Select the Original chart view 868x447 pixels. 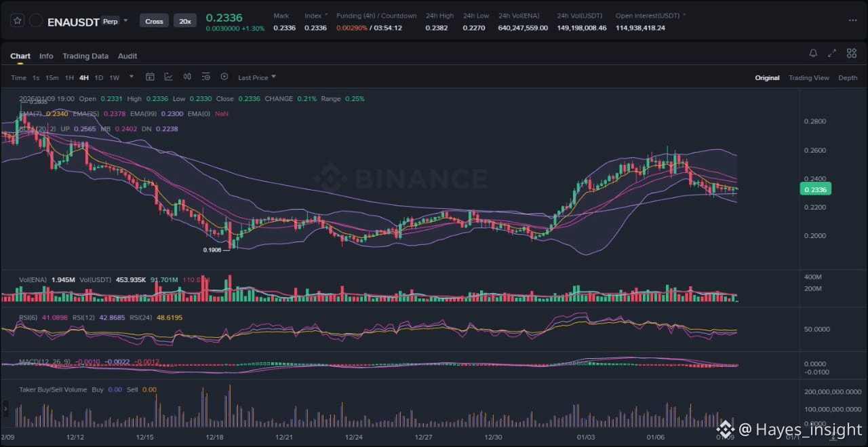(767, 78)
